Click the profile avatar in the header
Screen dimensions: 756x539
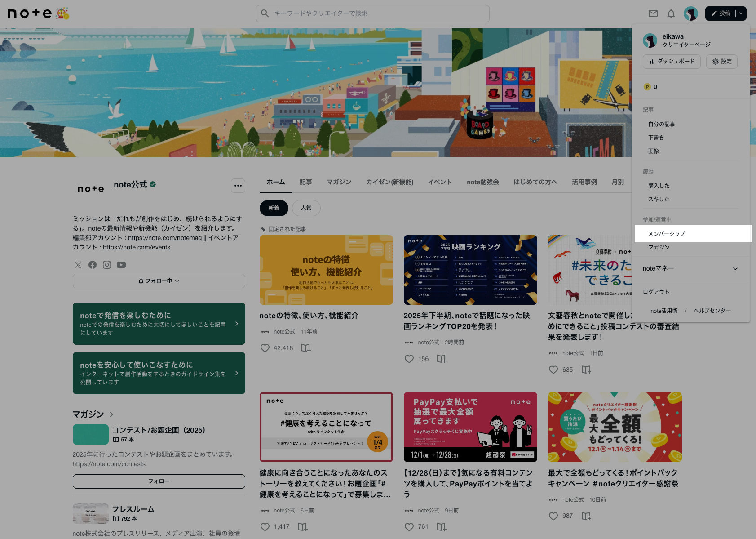click(x=691, y=13)
